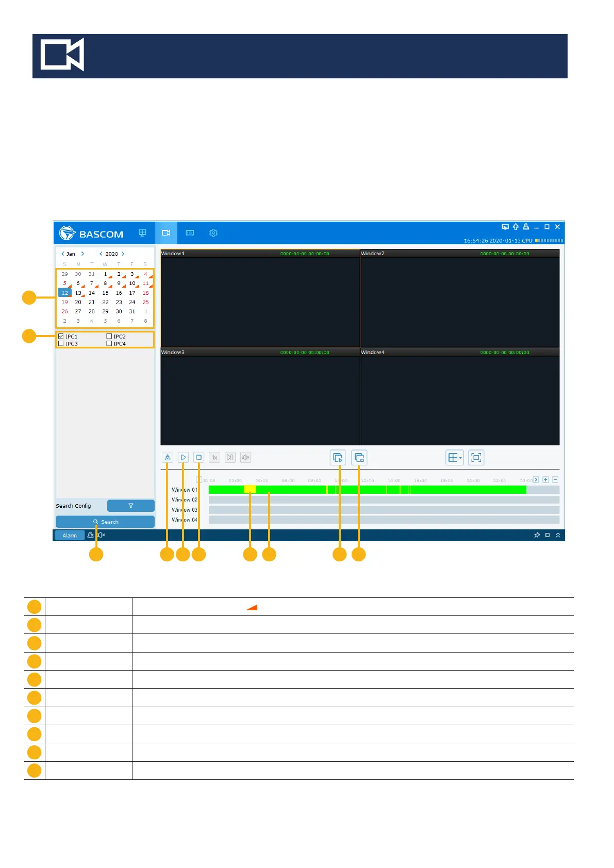Screen dimensions: 614x868
Task: Select January 13 in the calendar
Action: tap(78, 293)
